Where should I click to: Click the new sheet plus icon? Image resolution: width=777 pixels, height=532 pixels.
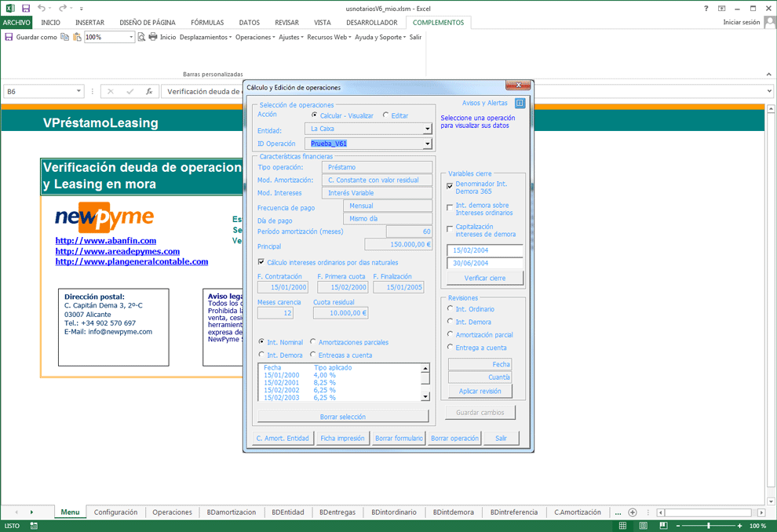[x=633, y=512]
